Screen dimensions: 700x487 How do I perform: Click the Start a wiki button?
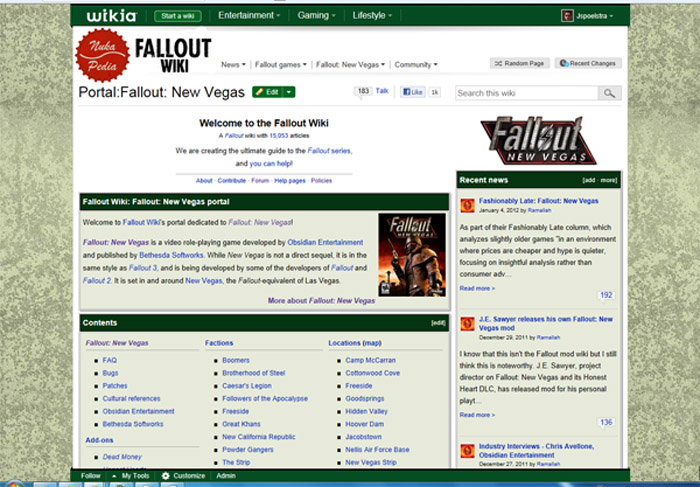coord(178,16)
